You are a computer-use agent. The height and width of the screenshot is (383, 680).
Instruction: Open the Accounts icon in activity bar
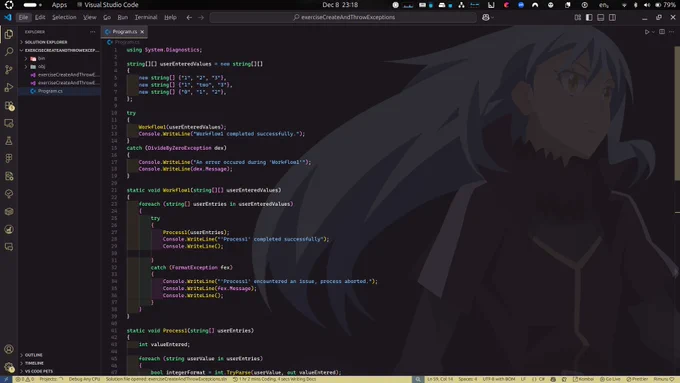9,349
